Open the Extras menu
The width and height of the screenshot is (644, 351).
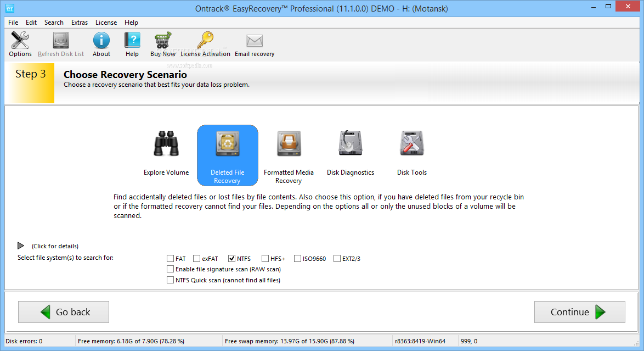(80, 22)
